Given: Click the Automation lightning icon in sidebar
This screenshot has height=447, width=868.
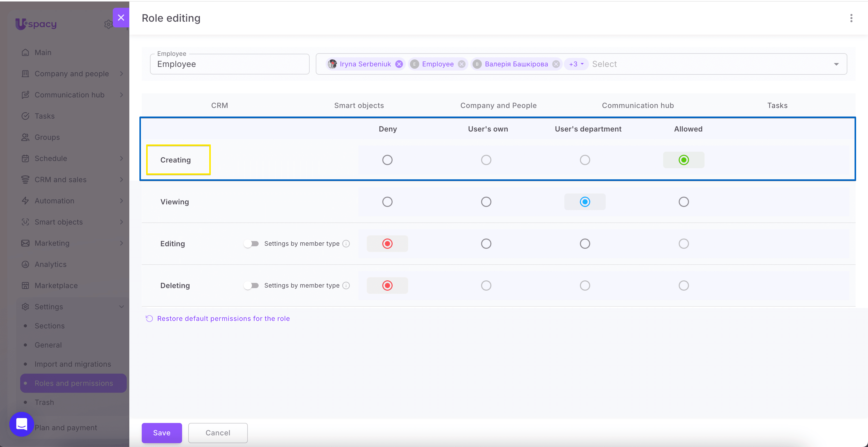Looking at the screenshot, I should (x=25, y=201).
